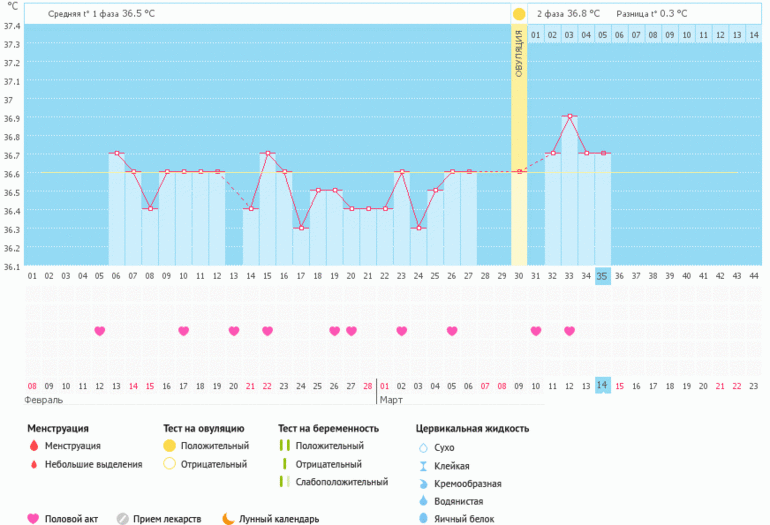Click the yellow ovulation circle above the chart
The height and width of the screenshot is (525, 770).
519,14
